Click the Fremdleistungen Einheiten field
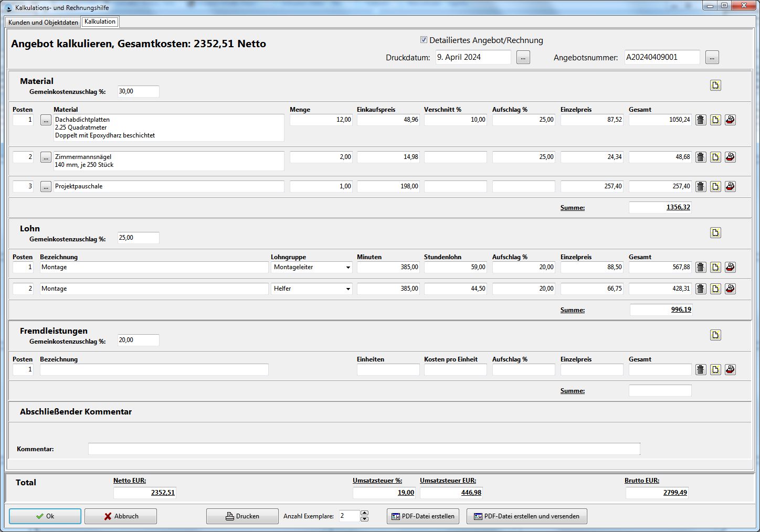Screen dimensions: 760x532 pos(388,370)
